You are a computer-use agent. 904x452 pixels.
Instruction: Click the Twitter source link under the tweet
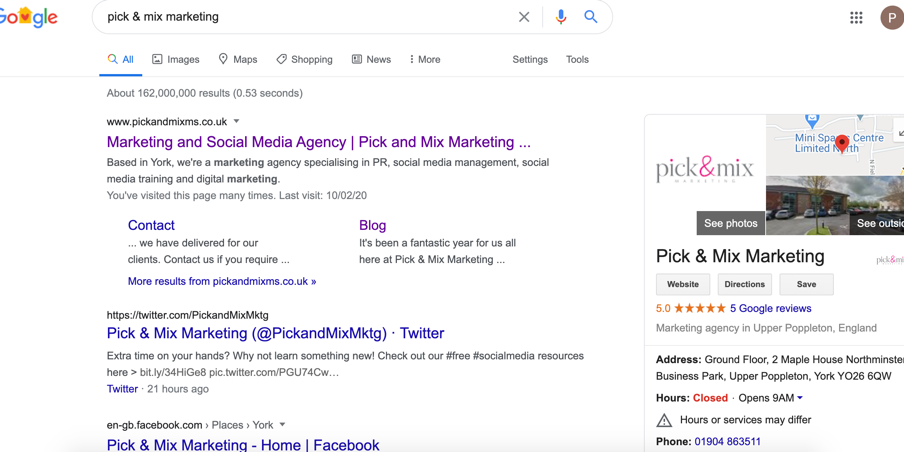122,389
